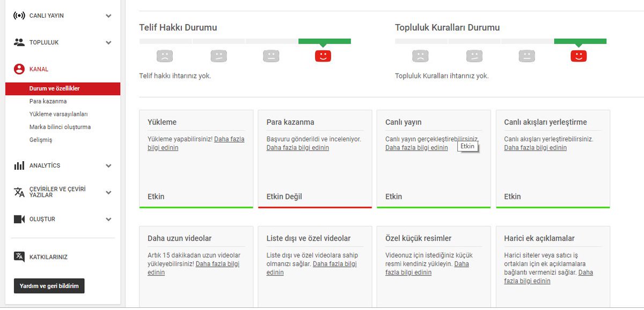644x310 pixels.
Task: Expand the Topluluk section chevron
Action: coord(108,42)
